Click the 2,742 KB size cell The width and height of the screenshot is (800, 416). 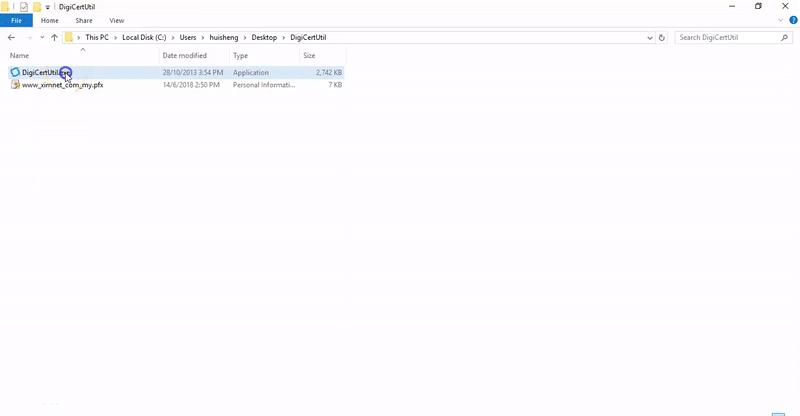tap(329, 72)
